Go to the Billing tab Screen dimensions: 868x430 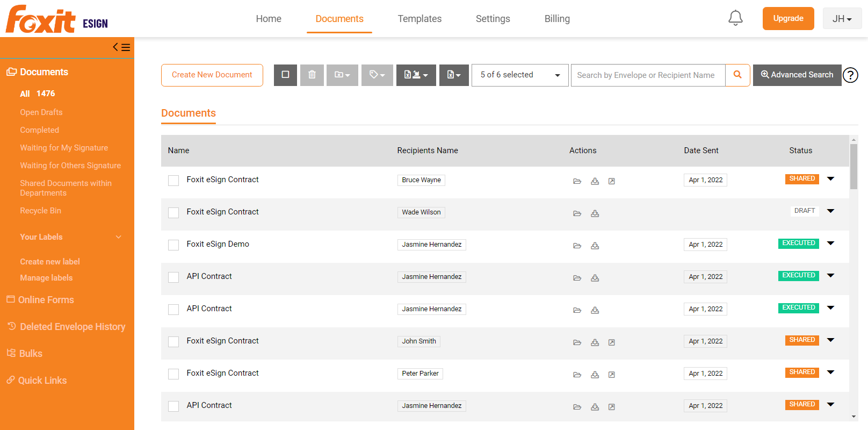[x=557, y=19]
